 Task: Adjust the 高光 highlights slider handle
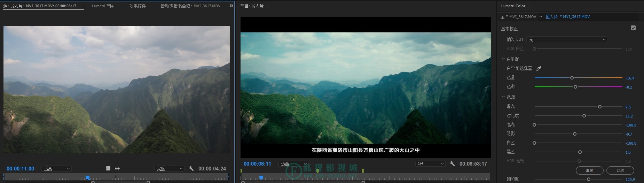[534, 125]
